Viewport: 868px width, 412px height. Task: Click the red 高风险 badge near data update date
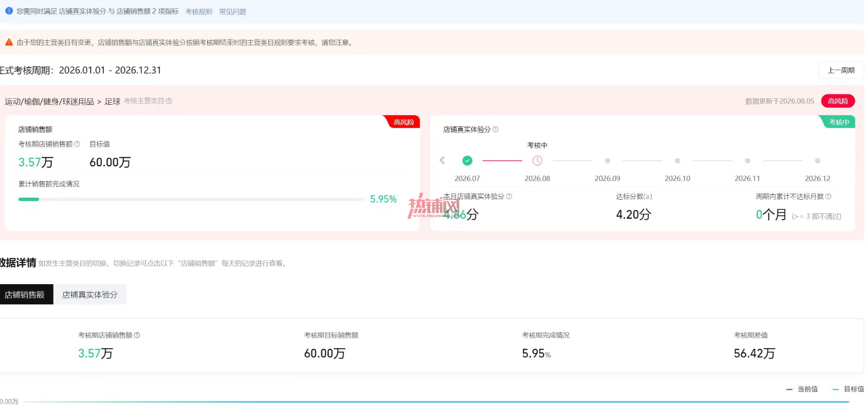[838, 101]
